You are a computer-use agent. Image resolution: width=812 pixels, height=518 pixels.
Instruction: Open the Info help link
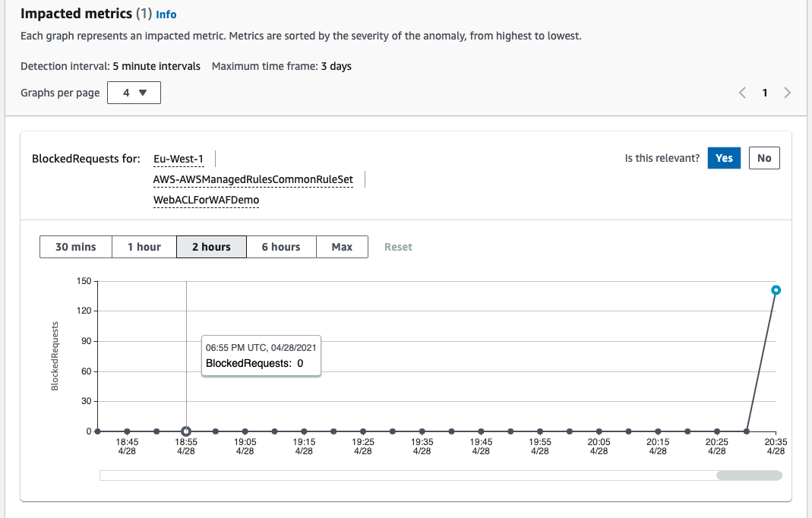pos(166,14)
